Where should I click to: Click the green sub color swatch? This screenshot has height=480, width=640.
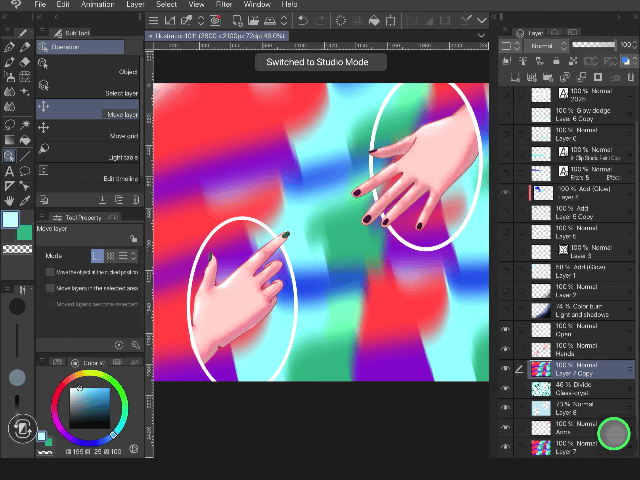point(25,233)
